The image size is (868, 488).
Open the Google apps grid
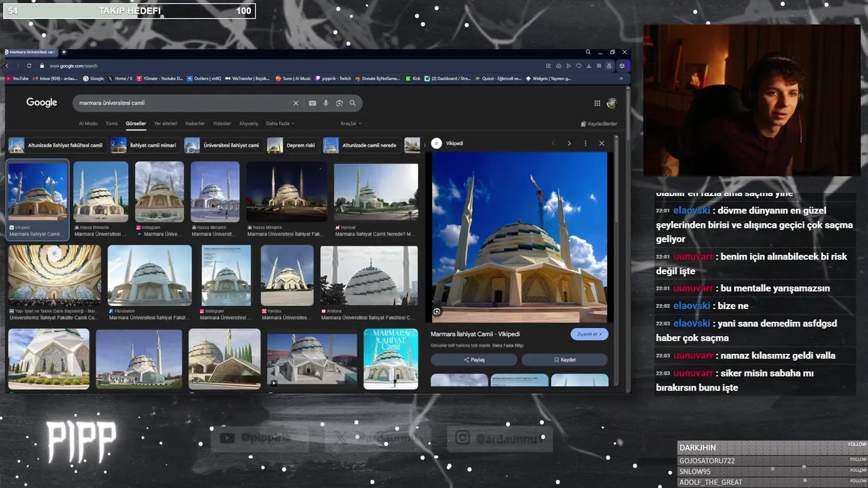pyautogui.click(x=597, y=103)
